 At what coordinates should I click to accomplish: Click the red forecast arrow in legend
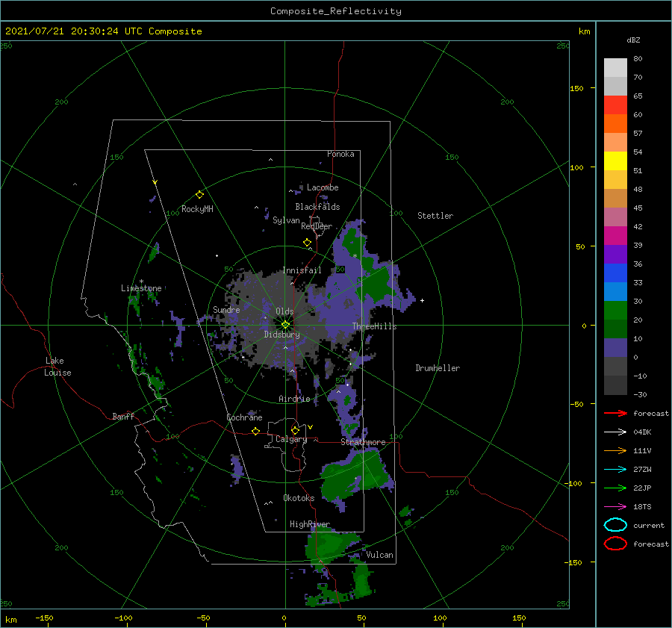point(615,413)
